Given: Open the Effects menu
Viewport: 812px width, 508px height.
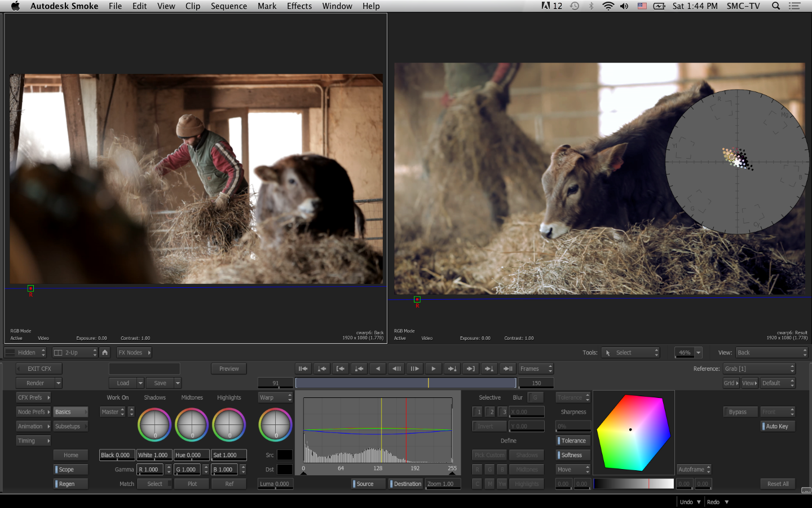Looking at the screenshot, I should (299, 6).
